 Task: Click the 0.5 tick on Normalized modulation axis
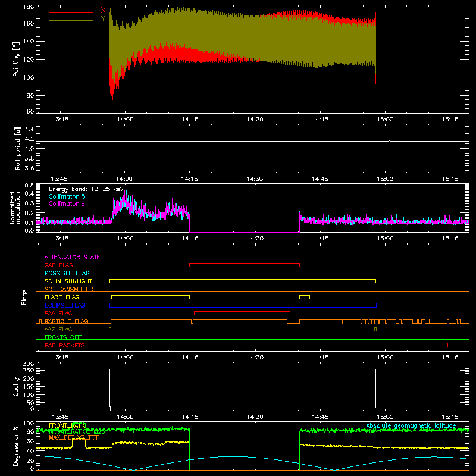(x=29, y=186)
